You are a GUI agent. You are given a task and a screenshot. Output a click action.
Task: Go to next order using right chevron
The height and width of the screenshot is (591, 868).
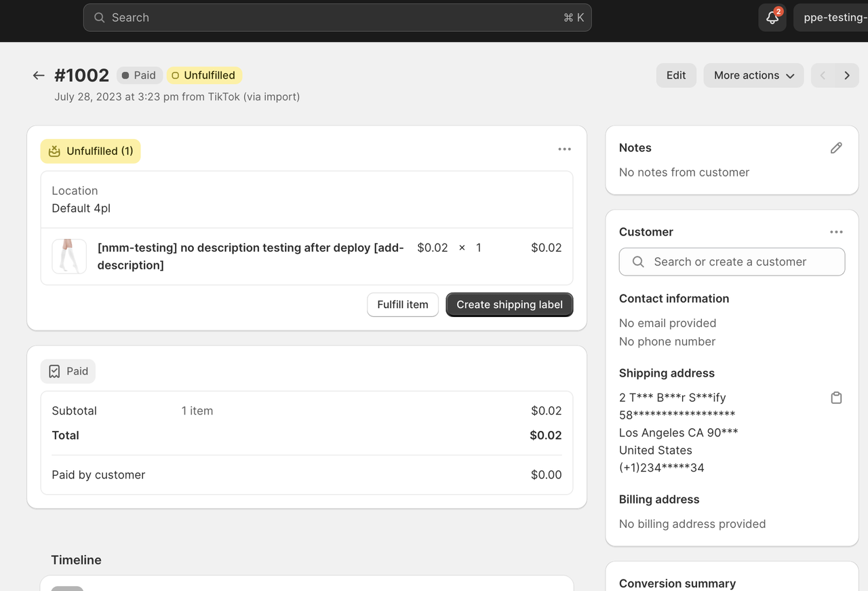[x=847, y=75]
